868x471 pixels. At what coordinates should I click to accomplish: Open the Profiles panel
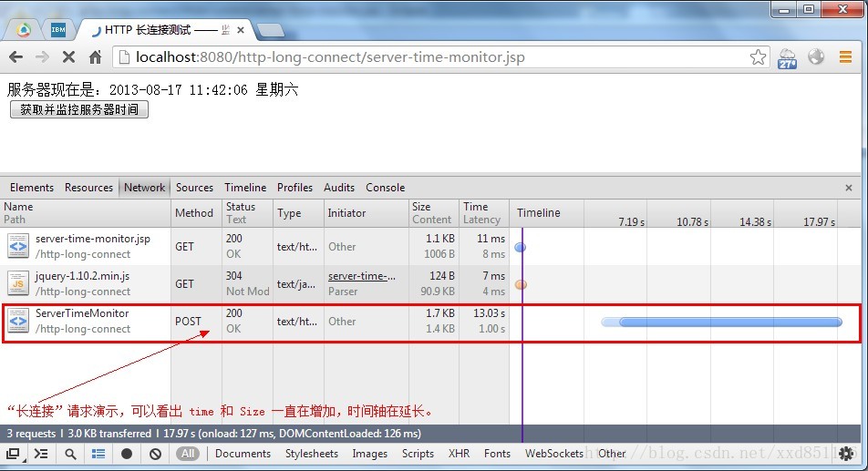[x=294, y=188]
